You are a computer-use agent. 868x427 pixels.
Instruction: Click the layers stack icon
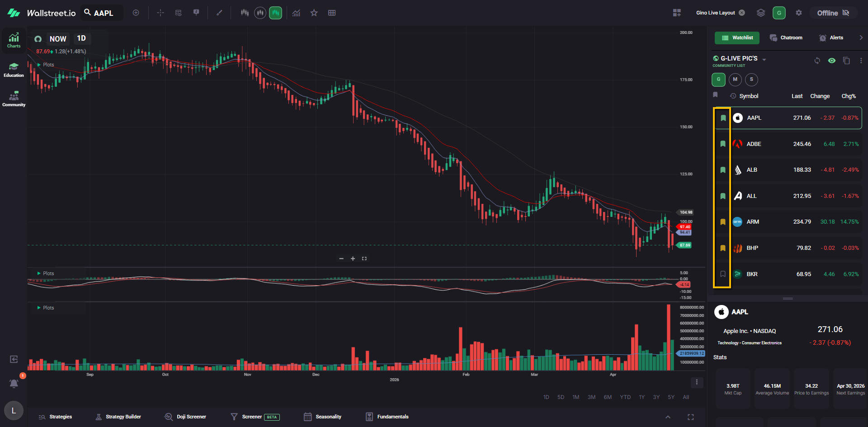(761, 13)
